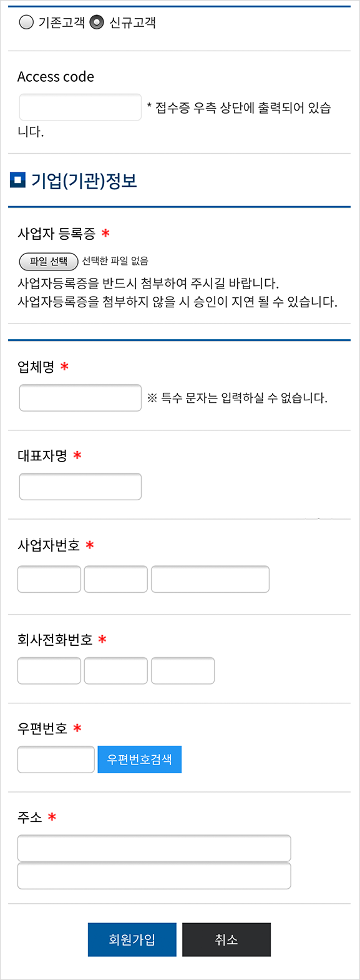
Task: Submit with the 회원가입 button
Action: 132,939
